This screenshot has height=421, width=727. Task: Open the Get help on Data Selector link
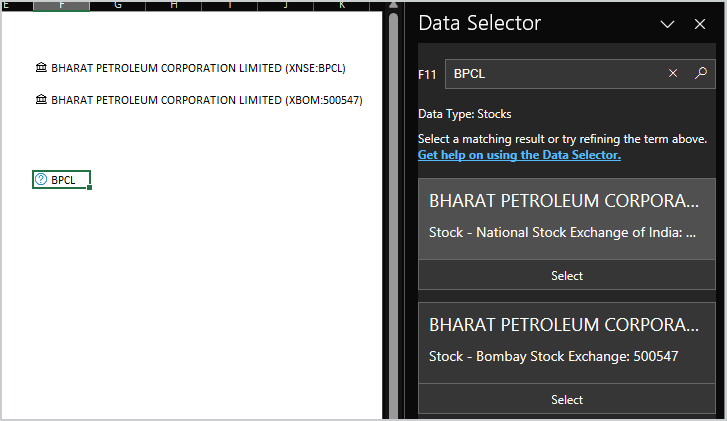coord(519,155)
